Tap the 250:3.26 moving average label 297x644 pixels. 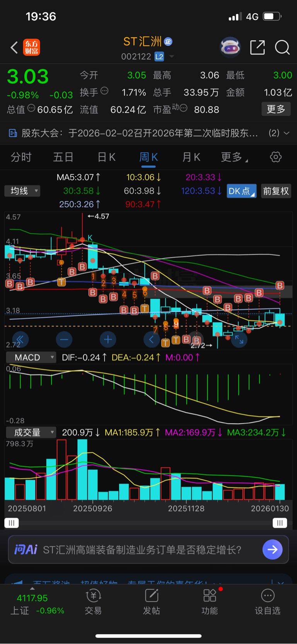[80, 204]
